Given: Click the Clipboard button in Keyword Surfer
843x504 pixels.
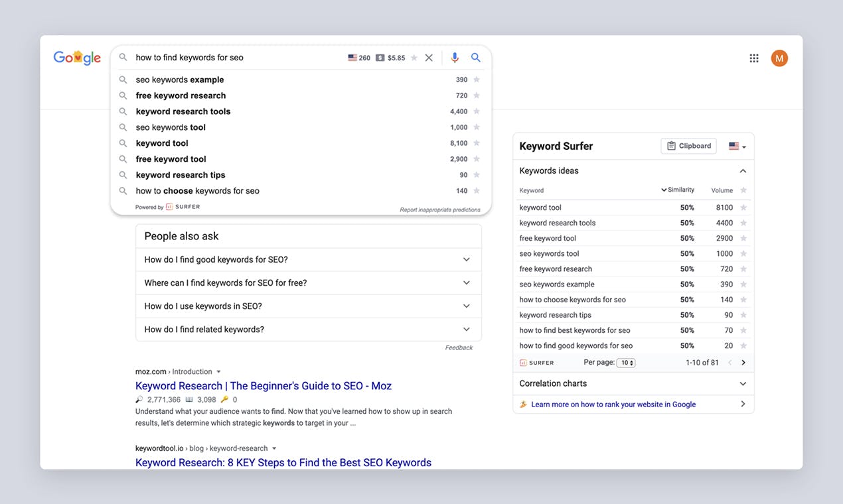Looking at the screenshot, I should pyautogui.click(x=688, y=146).
